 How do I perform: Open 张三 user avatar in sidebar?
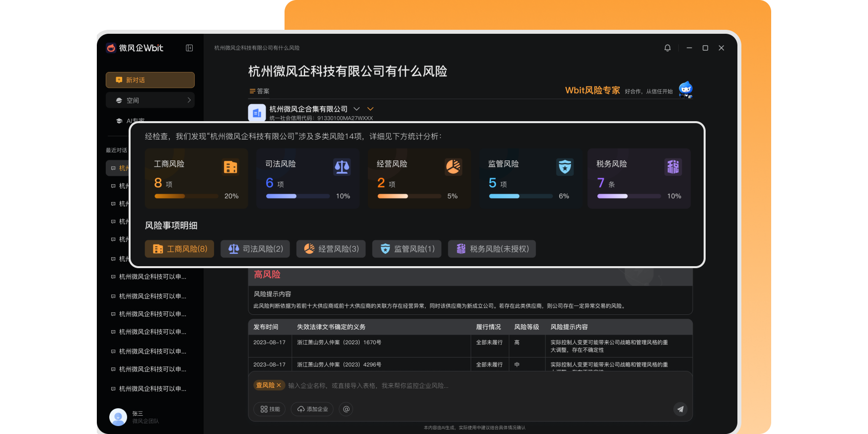point(118,417)
